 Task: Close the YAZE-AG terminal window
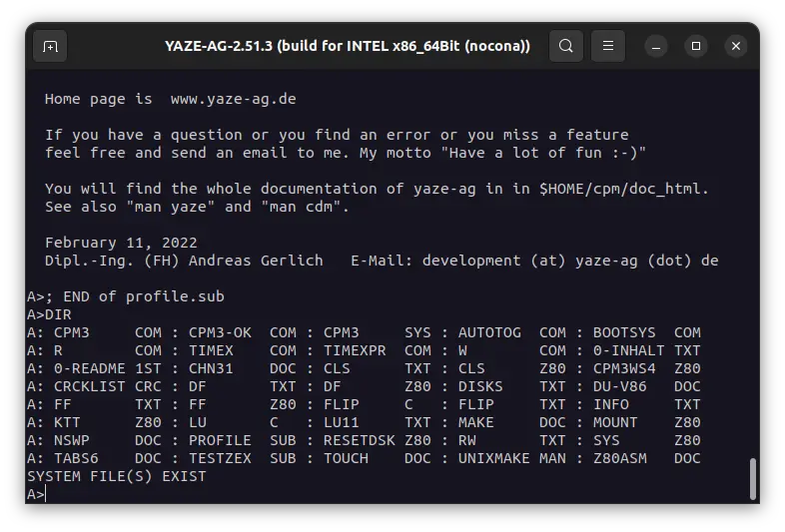736,46
